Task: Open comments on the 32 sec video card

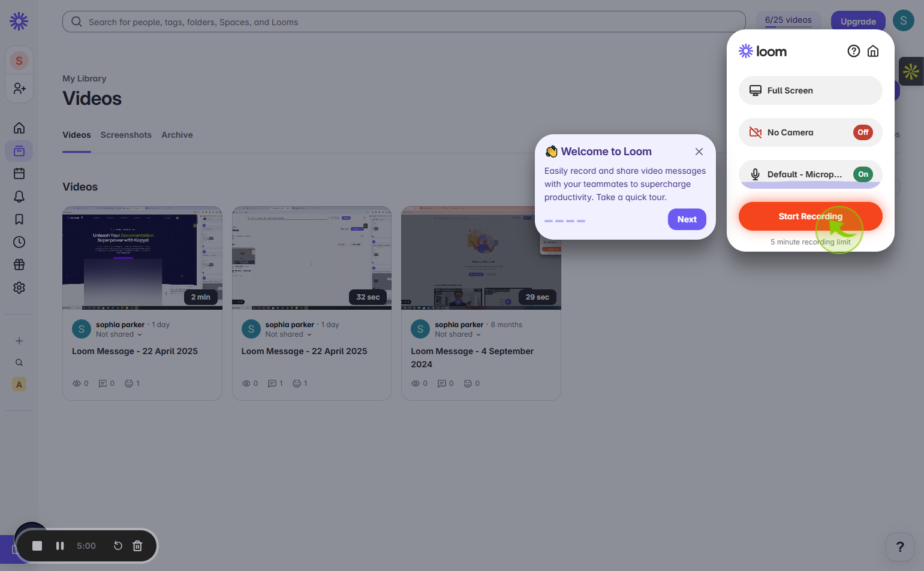Action: click(x=275, y=383)
